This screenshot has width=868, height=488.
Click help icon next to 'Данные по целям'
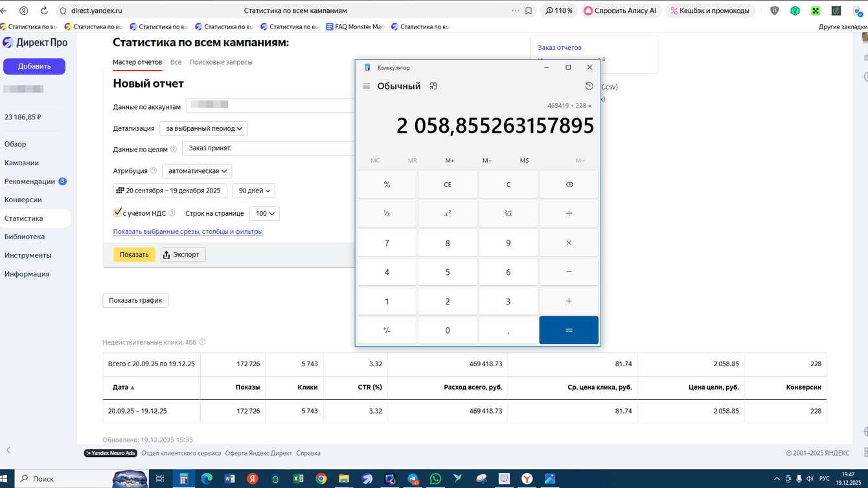(174, 149)
